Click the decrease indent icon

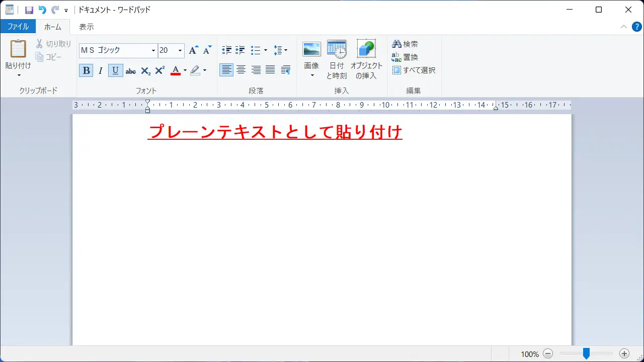226,50
